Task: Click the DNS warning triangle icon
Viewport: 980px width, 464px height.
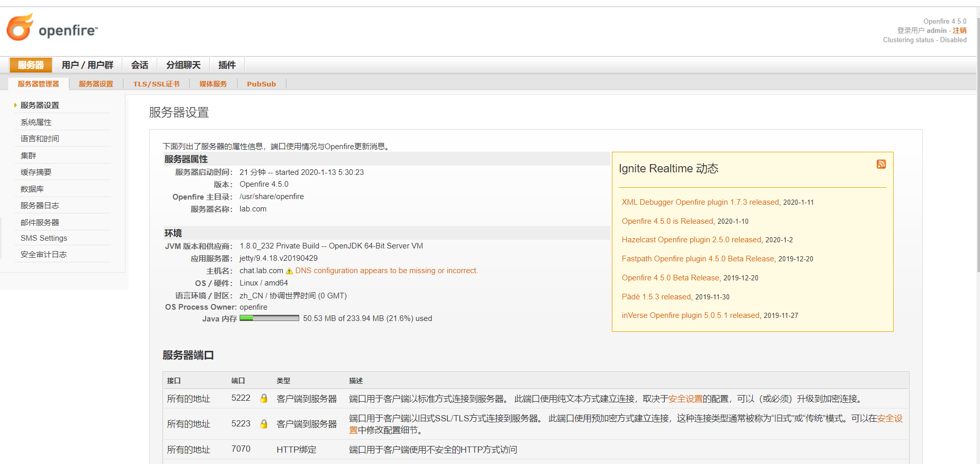Action: (x=289, y=271)
